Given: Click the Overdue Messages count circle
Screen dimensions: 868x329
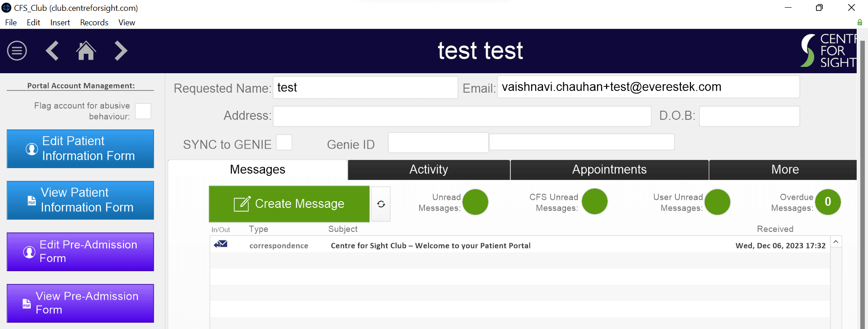Looking at the screenshot, I should [x=828, y=202].
